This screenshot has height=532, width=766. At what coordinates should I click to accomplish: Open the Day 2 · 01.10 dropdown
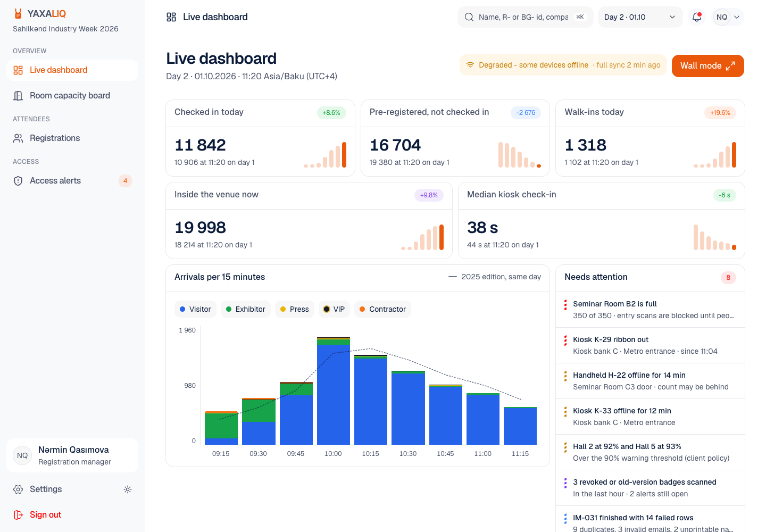tap(640, 17)
